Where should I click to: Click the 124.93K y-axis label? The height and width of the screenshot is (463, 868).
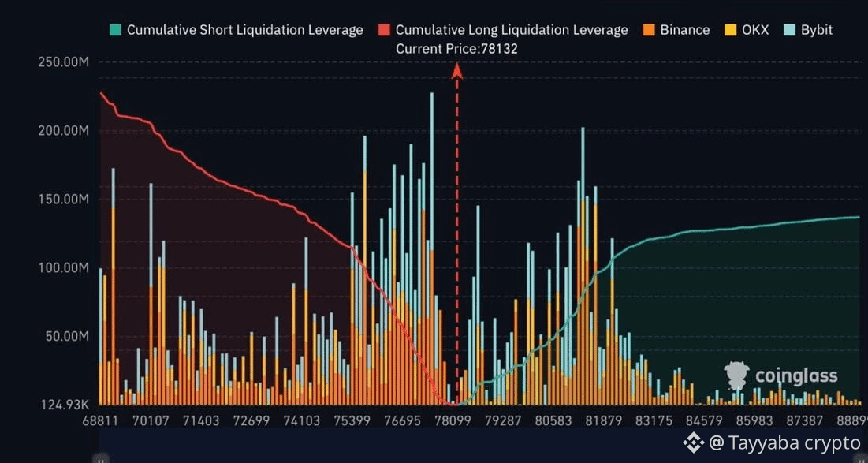(x=65, y=405)
